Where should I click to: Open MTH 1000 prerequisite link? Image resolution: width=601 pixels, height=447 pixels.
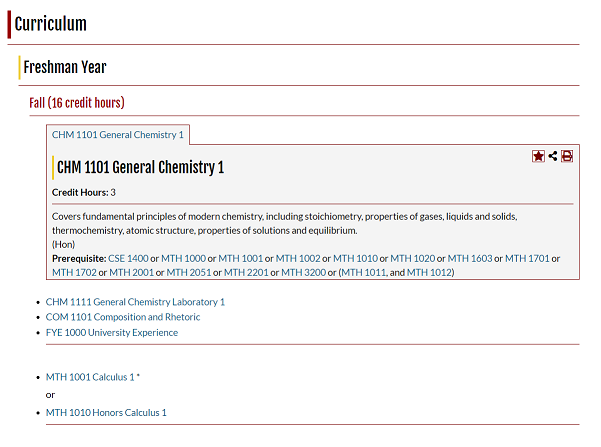(x=183, y=258)
